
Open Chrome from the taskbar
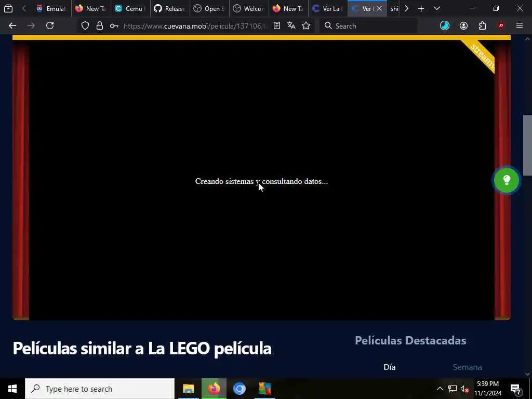point(239,389)
